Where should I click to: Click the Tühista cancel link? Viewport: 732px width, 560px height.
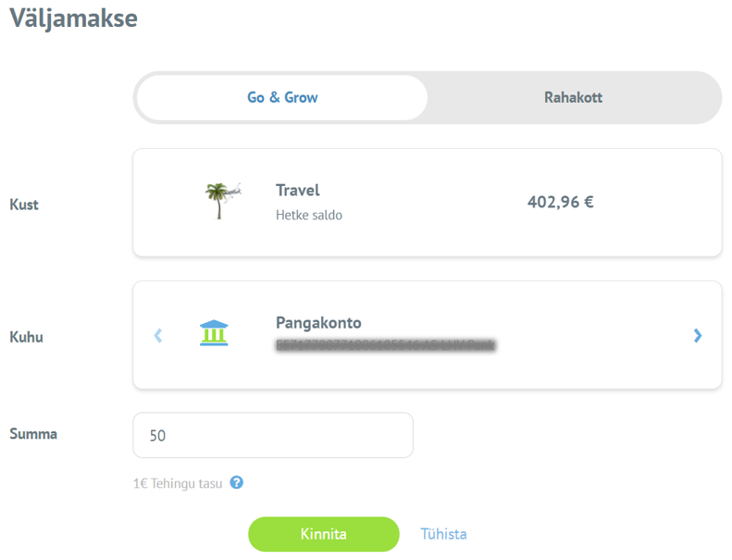(x=443, y=534)
